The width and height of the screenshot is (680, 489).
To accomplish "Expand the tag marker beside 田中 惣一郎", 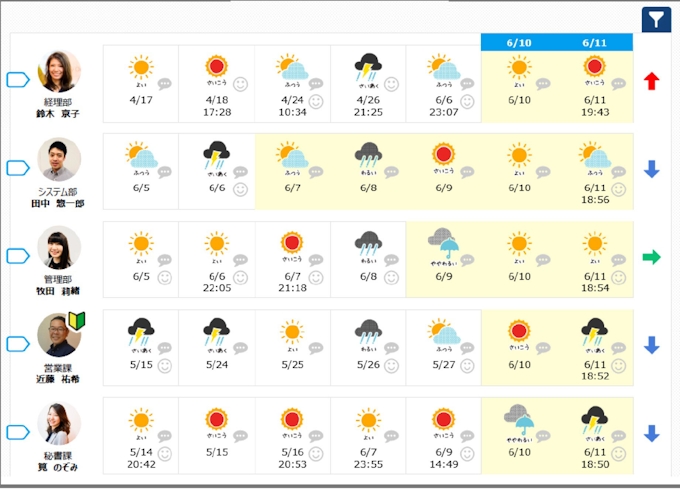I will point(19,168).
